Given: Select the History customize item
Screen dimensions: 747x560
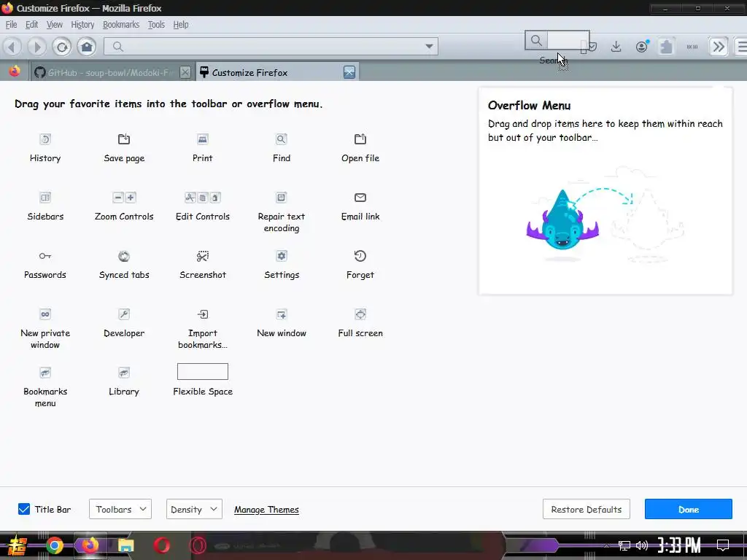Looking at the screenshot, I should point(45,149).
